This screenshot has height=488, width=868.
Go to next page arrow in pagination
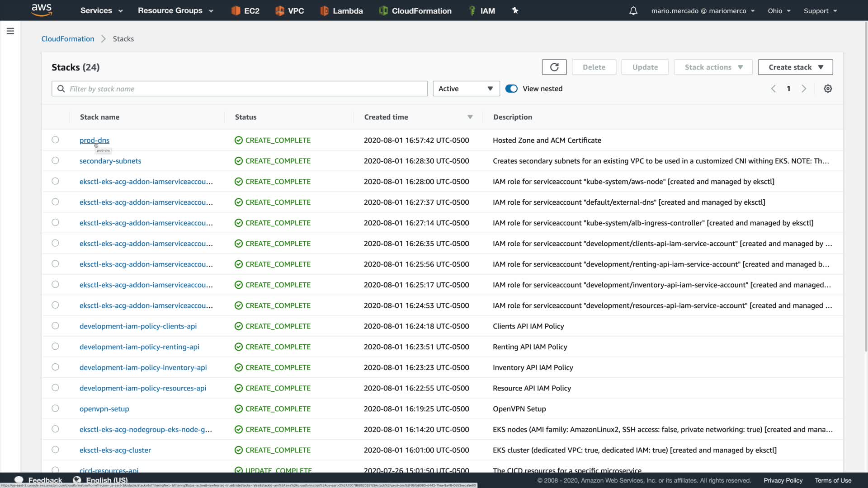point(804,89)
